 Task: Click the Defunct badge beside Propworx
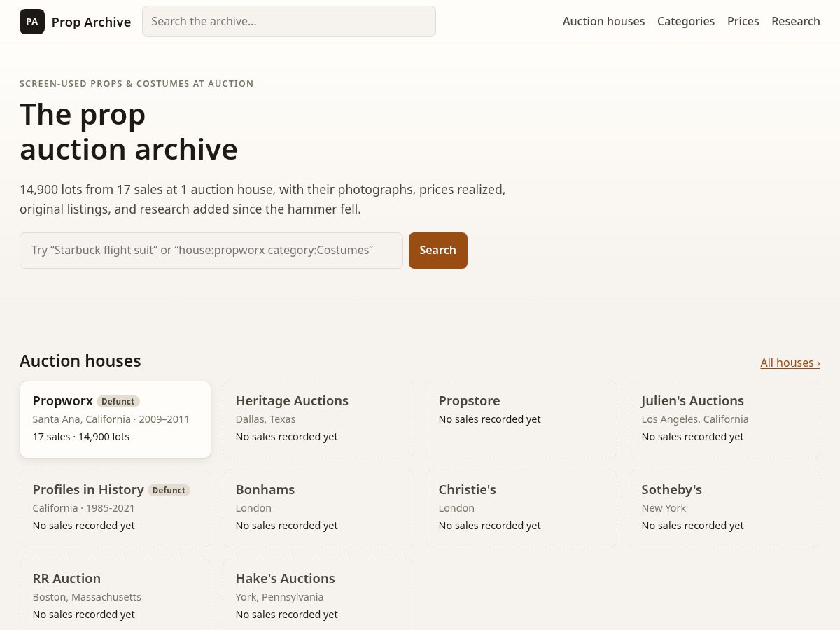click(118, 402)
